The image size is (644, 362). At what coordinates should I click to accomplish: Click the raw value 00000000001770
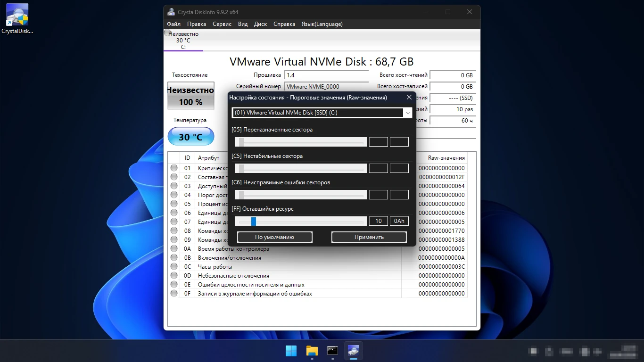click(441, 231)
